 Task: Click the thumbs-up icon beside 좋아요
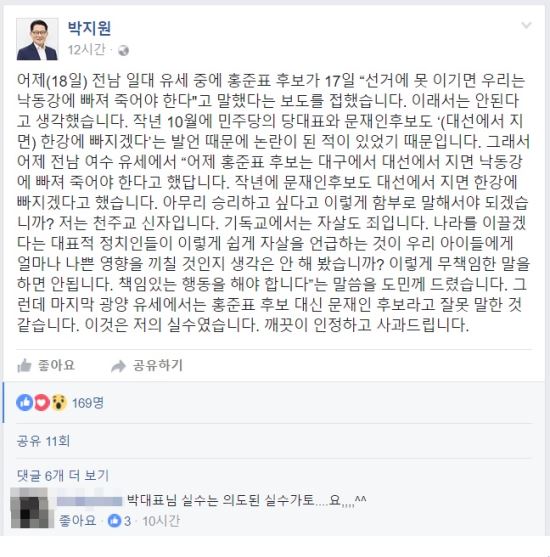pos(24,366)
